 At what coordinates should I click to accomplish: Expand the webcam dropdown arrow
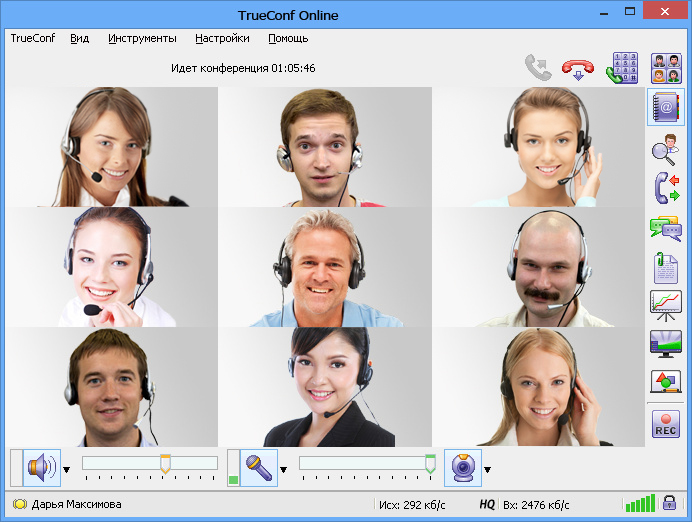tap(487, 469)
